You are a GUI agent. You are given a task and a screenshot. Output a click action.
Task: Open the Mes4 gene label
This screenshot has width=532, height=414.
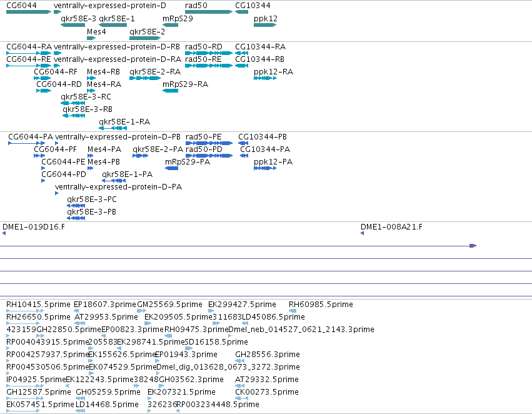(96, 31)
